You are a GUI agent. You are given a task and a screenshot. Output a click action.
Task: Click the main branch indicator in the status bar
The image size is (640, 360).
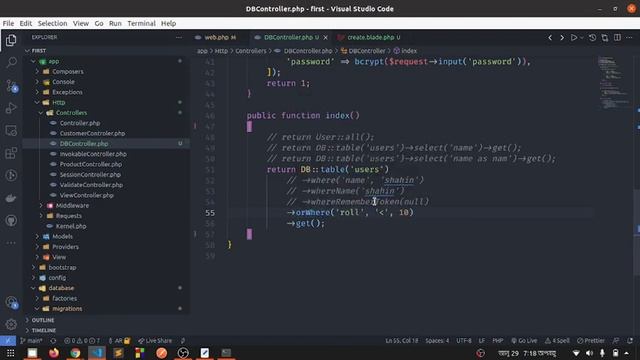31,340
